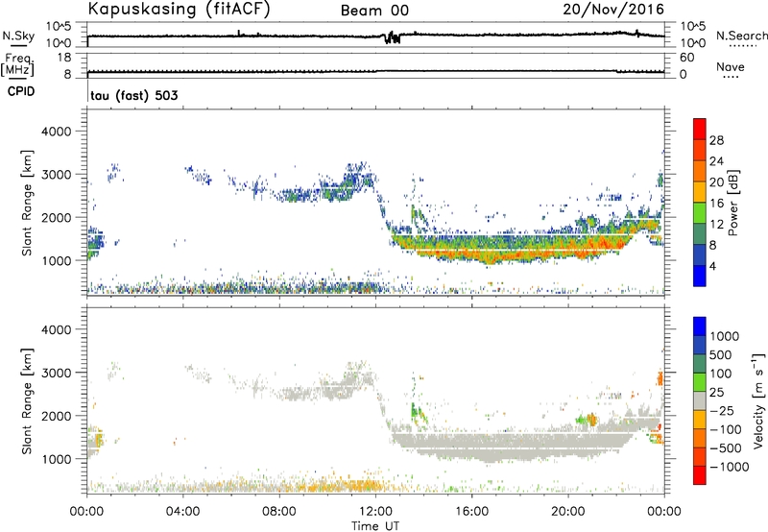Click the 4 tick on power colorbar
768x532 pixels.
click(x=712, y=266)
